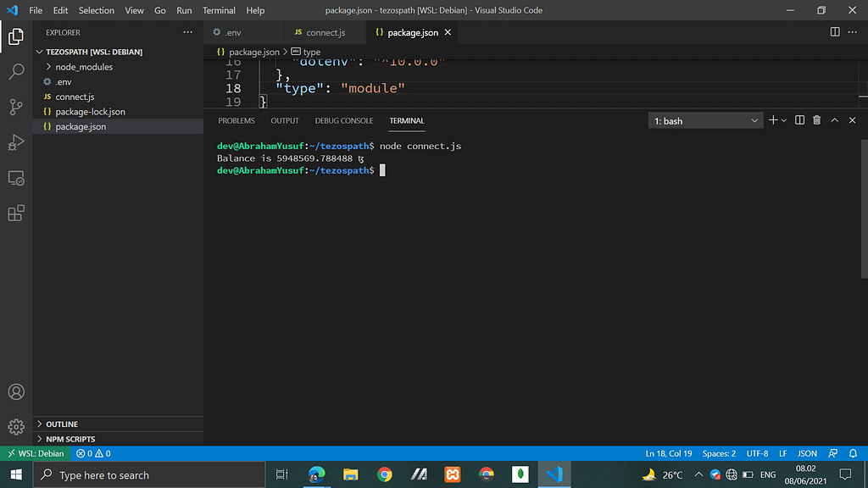Screen dimensions: 868x488
Task: Open the Explorer view in activity bar
Action: 16,36
